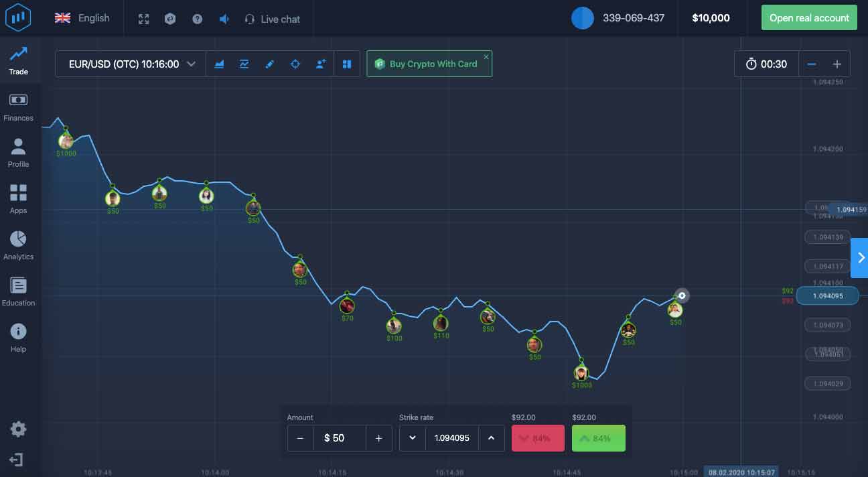Viewport: 868px width, 477px height.
Task: Decrease the trade amount with the minus stepper
Action: click(301, 438)
